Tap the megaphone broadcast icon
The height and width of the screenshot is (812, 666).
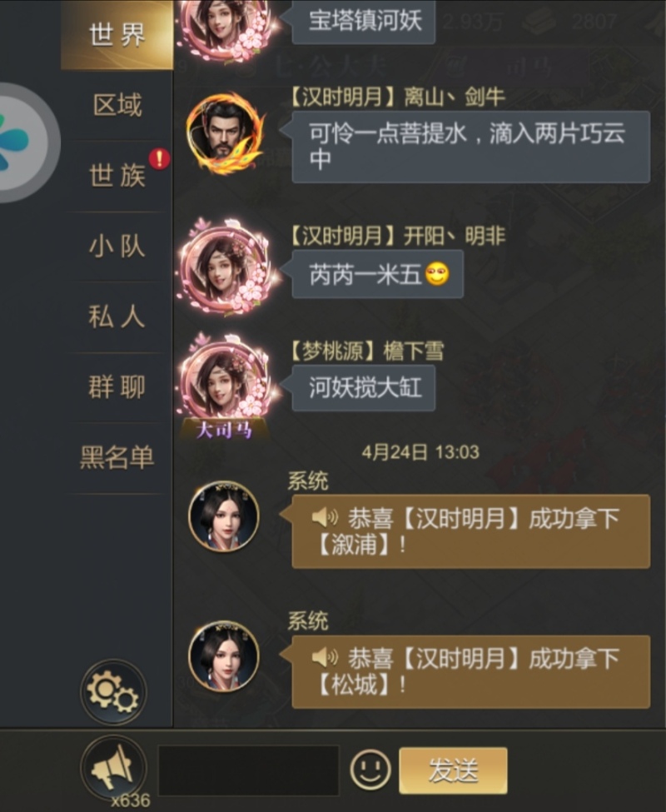pos(114,768)
